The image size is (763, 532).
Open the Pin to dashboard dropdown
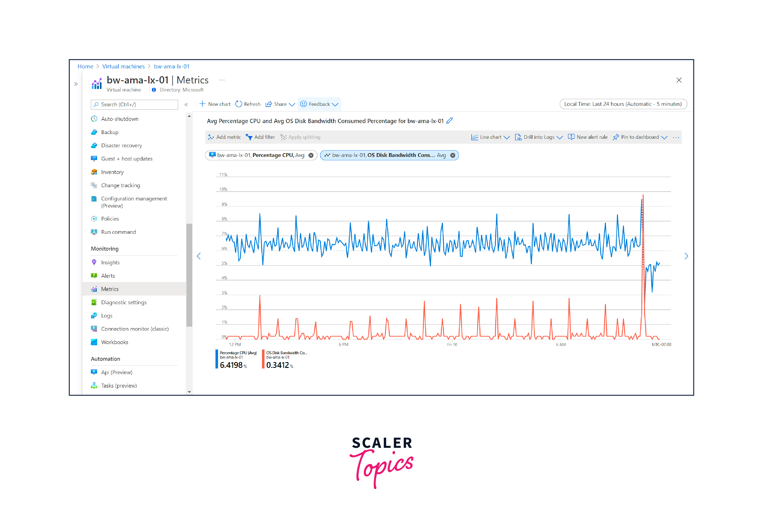tap(664, 137)
